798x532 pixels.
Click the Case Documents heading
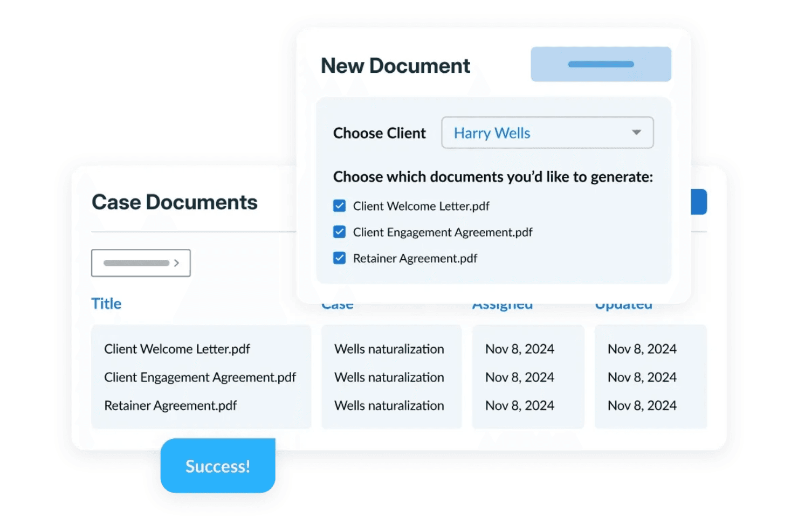click(x=175, y=202)
